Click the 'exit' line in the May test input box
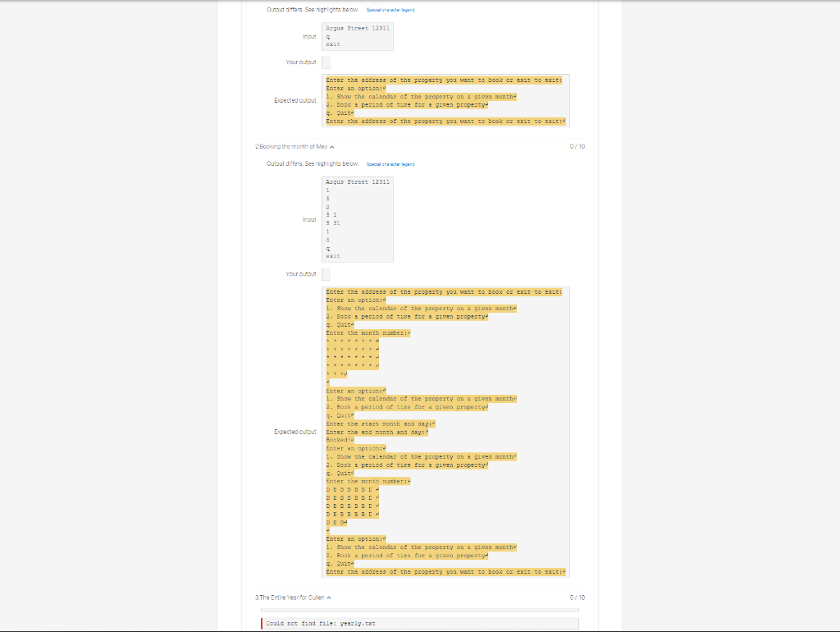The width and height of the screenshot is (840, 632). 333,256
